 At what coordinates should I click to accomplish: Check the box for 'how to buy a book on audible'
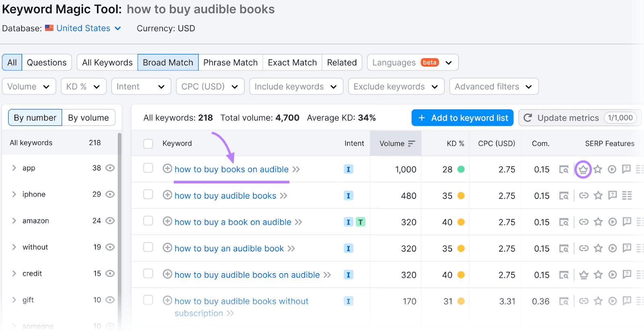[x=148, y=221]
